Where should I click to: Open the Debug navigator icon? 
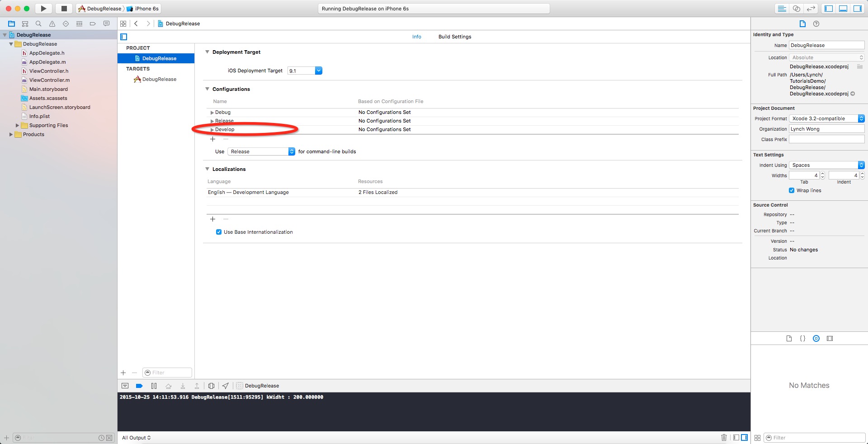coord(79,24)
